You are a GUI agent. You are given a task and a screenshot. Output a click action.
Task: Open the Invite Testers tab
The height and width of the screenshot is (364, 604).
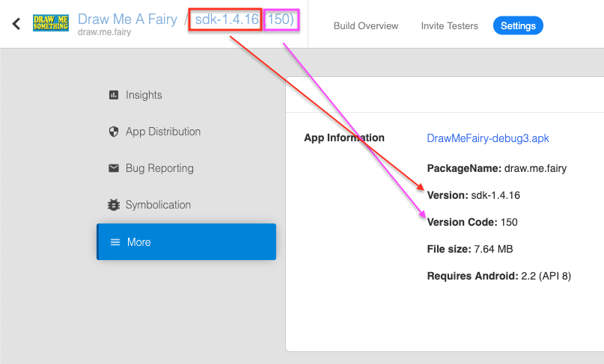pyautogui.click(x=449, y=25)
